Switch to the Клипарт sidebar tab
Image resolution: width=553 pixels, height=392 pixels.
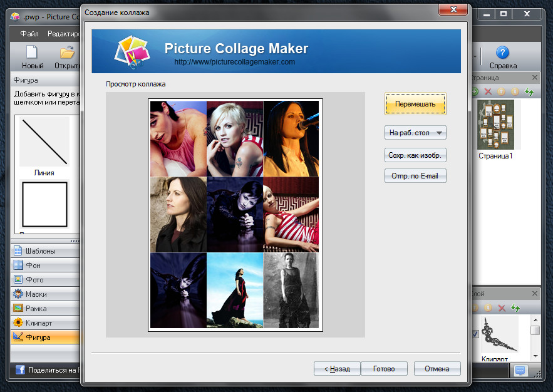point(45,323)
